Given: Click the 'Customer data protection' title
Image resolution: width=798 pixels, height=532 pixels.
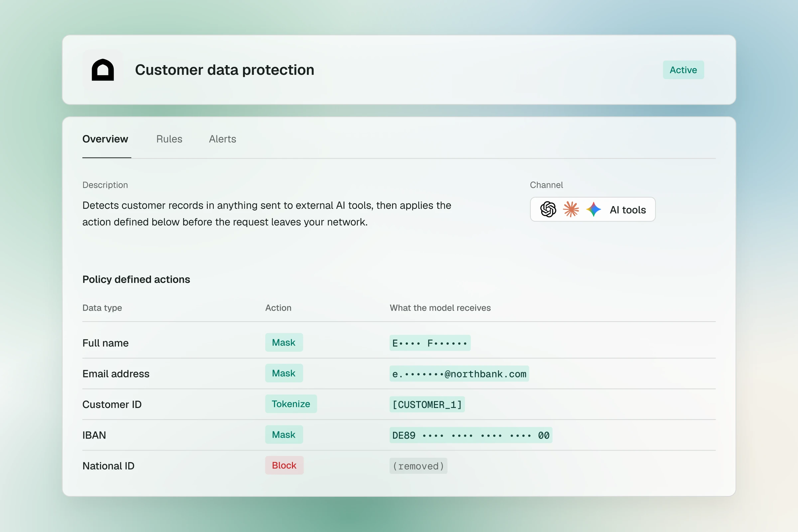Looking at the screenshot, I should [x=225, y=70].
